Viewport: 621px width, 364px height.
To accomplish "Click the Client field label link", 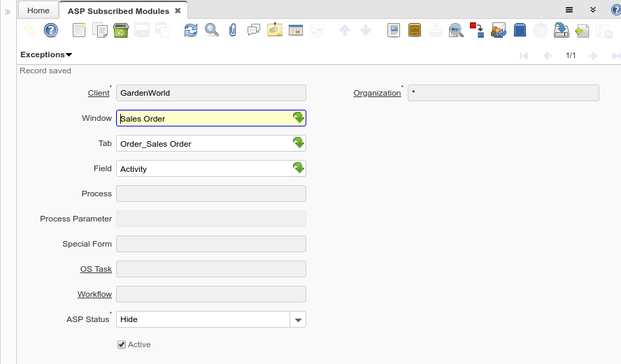I will point(99,93).
